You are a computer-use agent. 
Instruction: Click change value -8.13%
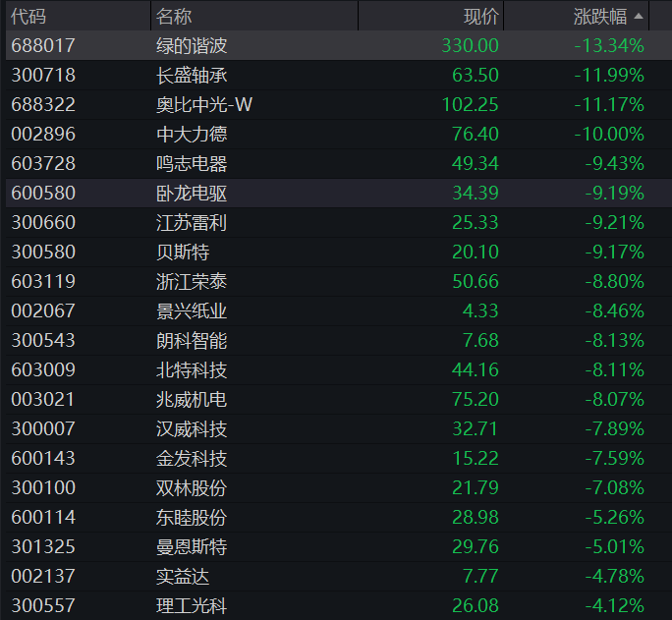[x=615, y=341]
